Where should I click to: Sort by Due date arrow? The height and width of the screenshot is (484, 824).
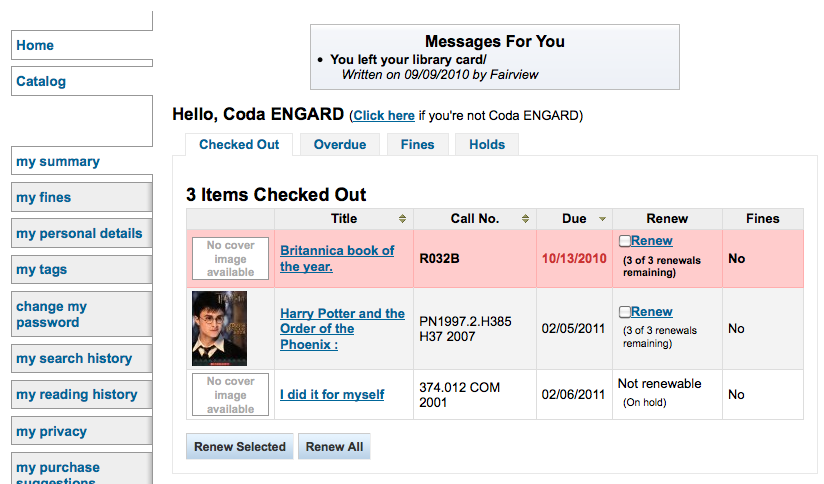[602, 219]
